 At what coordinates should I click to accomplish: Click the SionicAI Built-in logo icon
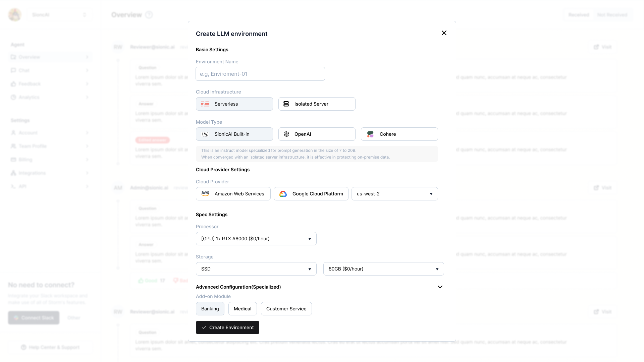coord(205,134)
